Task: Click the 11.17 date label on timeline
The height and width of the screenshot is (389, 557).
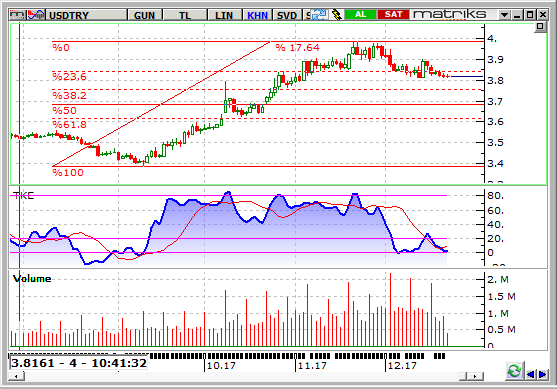Action: pyautogui.click(x=312, y=366)
